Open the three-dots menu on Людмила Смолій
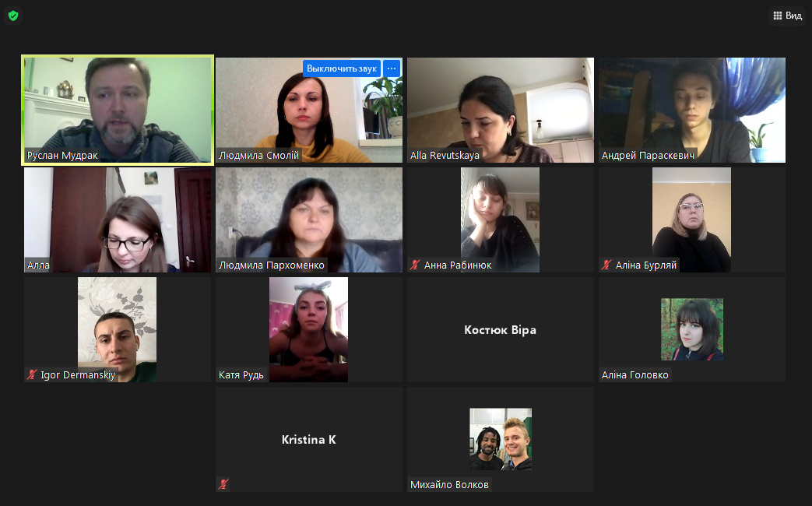This screenshot has height=506, width=812. (392, 69)
